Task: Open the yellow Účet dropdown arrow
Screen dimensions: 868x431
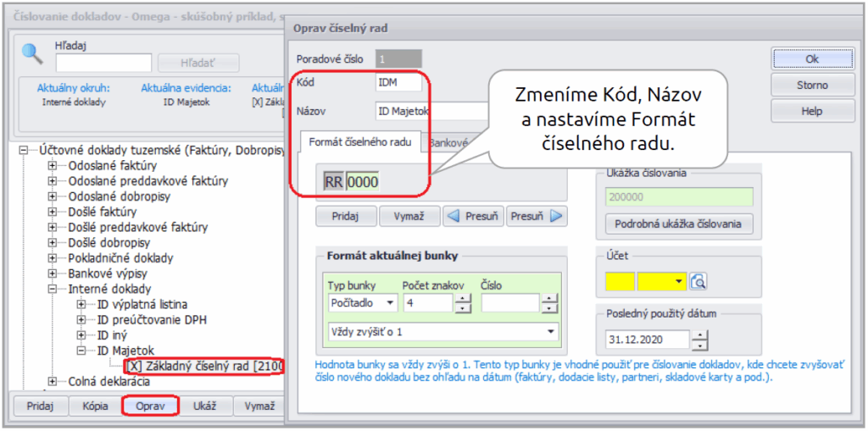Action: click(677, 281)
